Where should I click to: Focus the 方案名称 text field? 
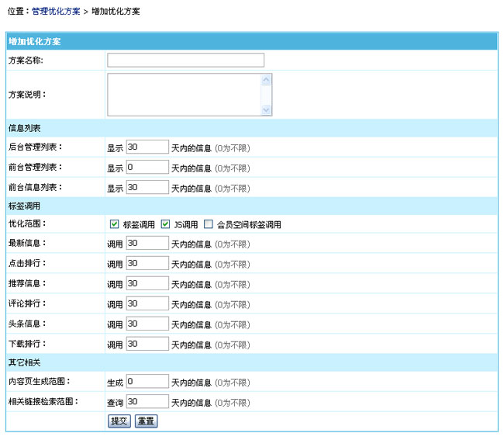click(185, 61)
